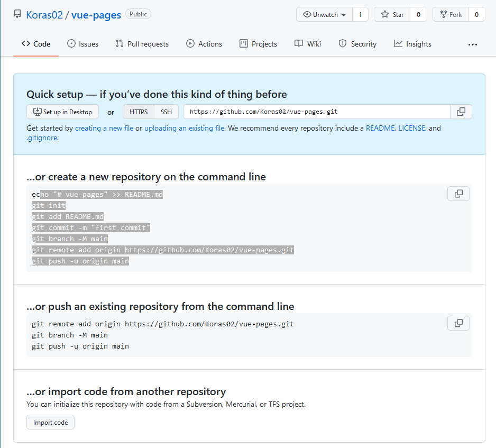
Task: Click the Import code button
Action: (50, 423)
